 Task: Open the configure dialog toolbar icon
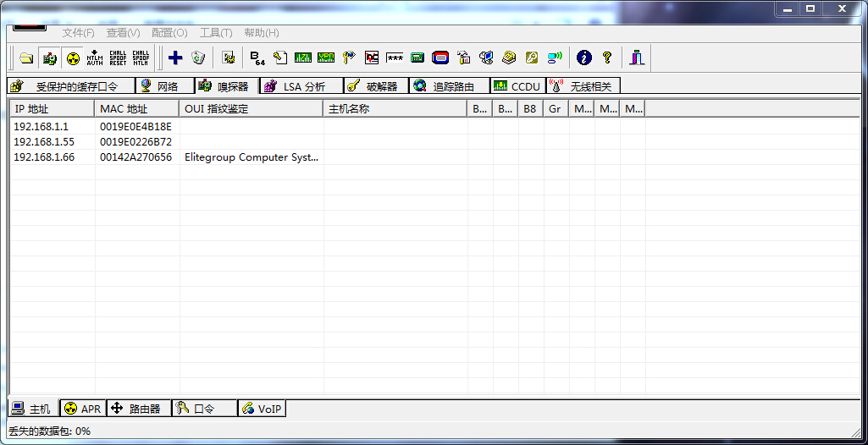pyautogui.click(x=228, y=58)
